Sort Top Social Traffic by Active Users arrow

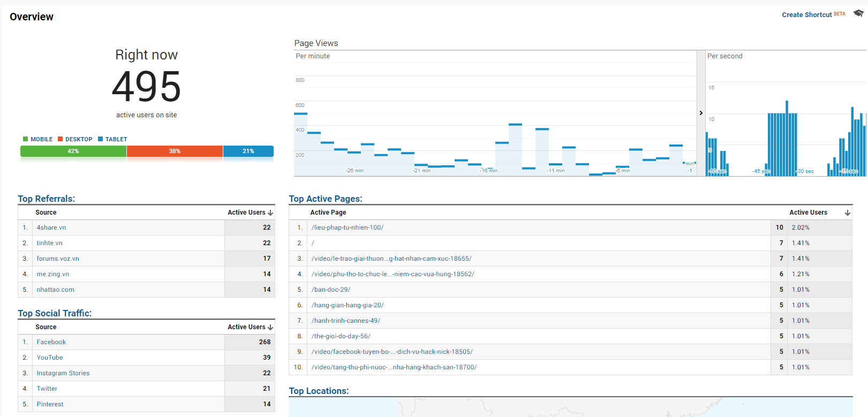click(270, 327)
